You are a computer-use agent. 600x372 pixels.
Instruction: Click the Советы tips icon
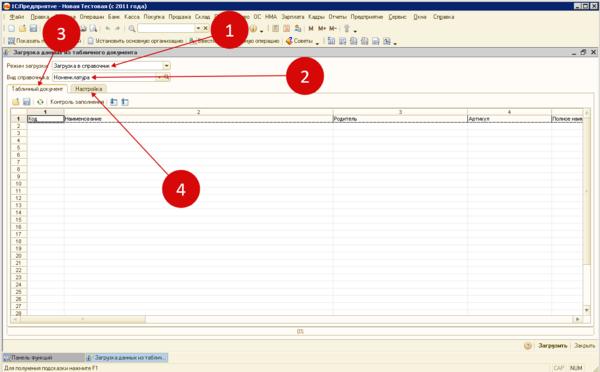tap(289, 41)
